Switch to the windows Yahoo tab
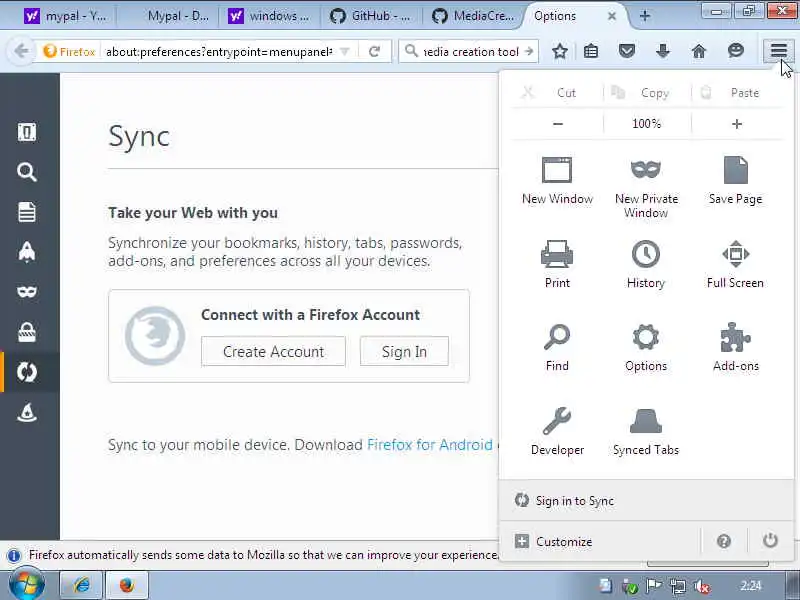This screenshot has height=600, width=800. [269, 16]
